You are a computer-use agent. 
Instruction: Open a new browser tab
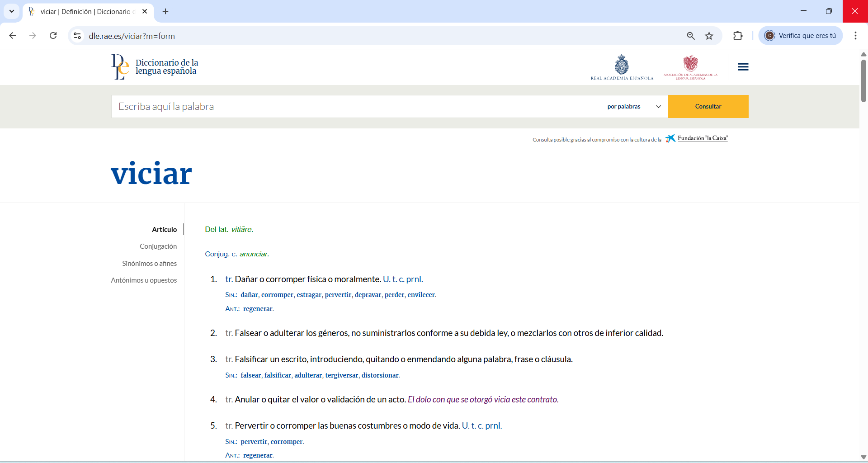coord(165,11)
